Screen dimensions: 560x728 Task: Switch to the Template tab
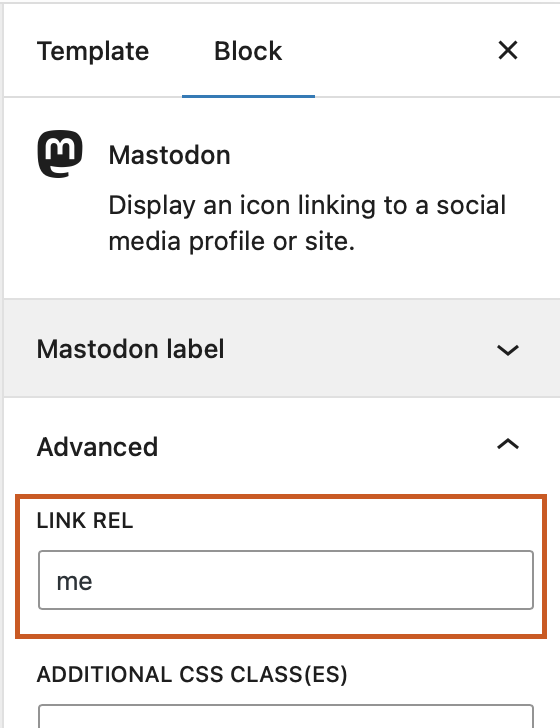pos(93,51)
